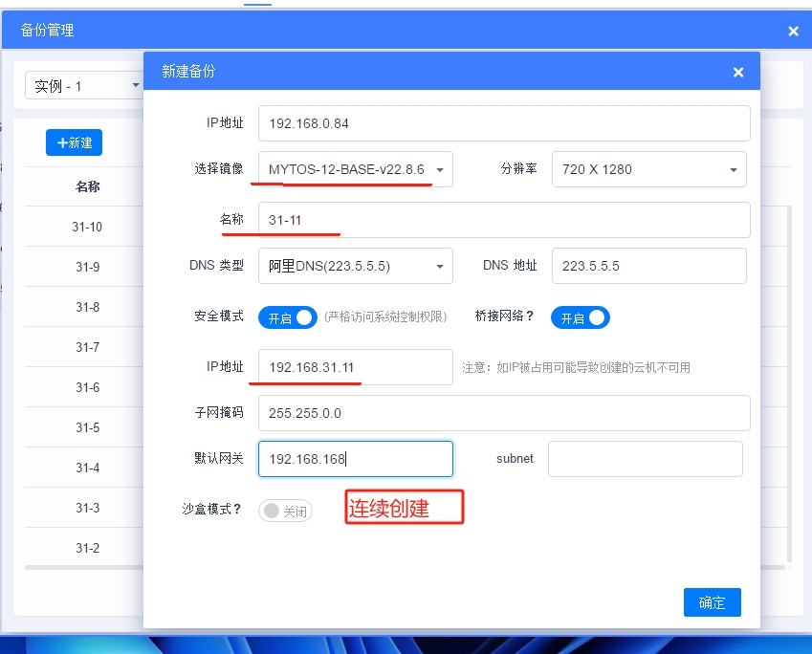Click the 确定 button
The width and height of the screenshot is (812, 654).
712,602
